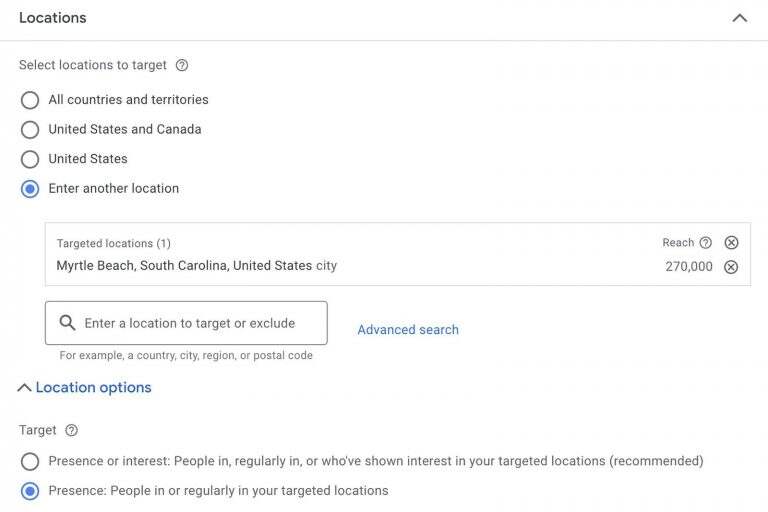The height and width of the screenshot is (512, 768).
Task: Collapse the Locations section chevron
Action: pos(740,19)
